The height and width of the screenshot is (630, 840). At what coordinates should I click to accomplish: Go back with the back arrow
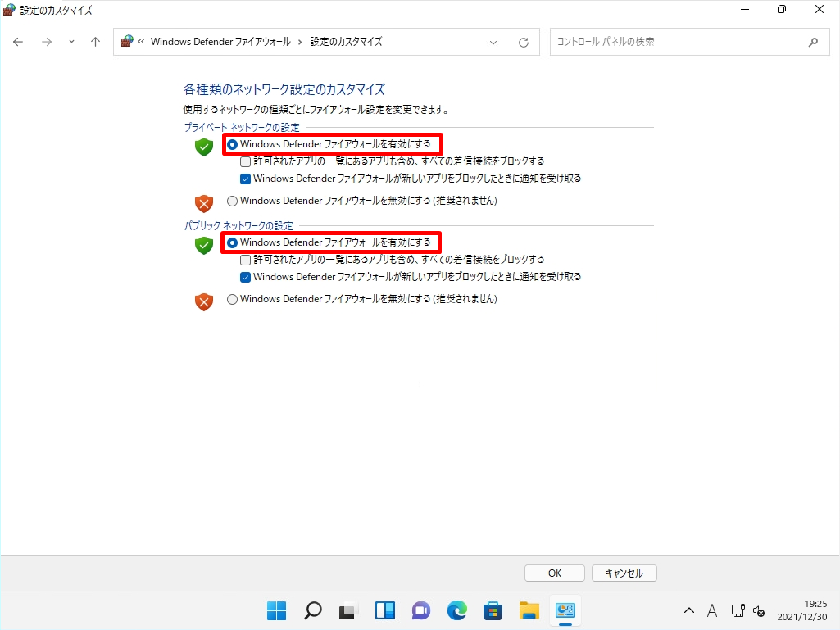18,42
